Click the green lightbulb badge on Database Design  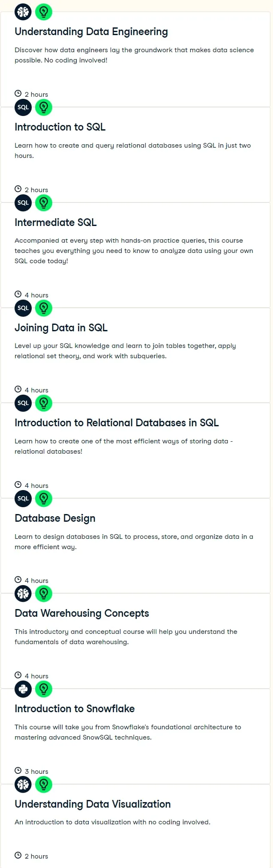pyautogui.click(x=43, y=499)
